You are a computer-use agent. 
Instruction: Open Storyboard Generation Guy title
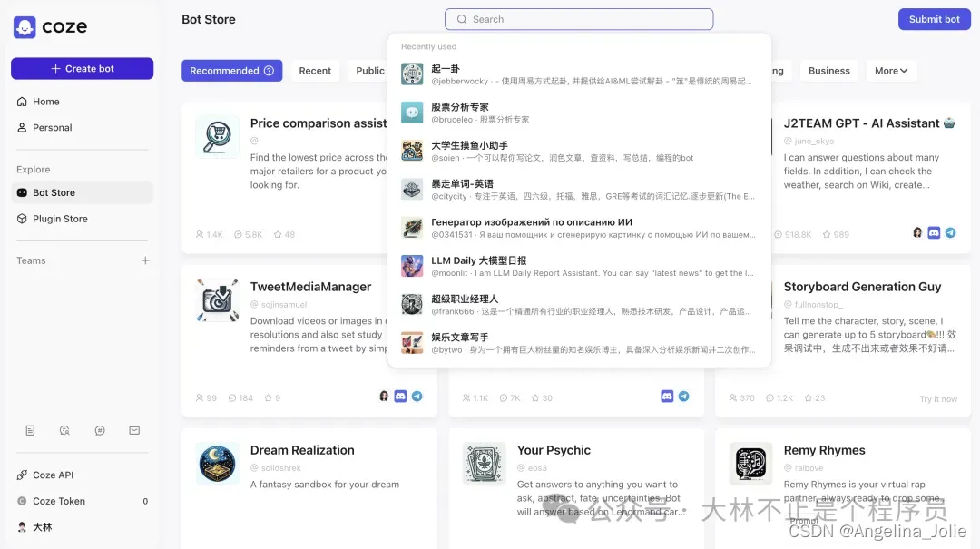tap(862, 287)
